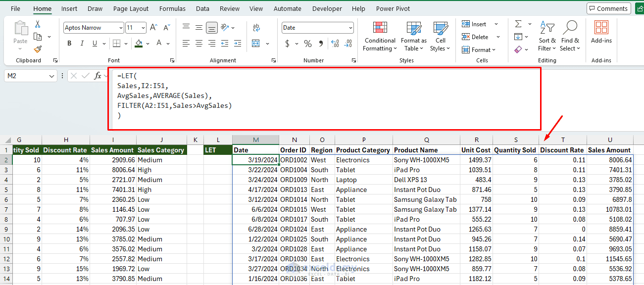This screenshot has height=285, width=644.
Task: Click the Fill down arrow icon
Action: tap(518, 37)
